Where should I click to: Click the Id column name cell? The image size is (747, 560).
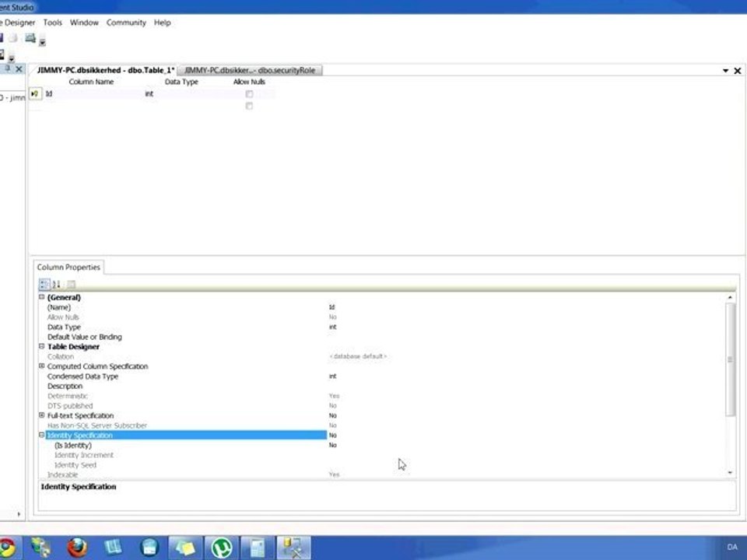(x=93, y=94)
